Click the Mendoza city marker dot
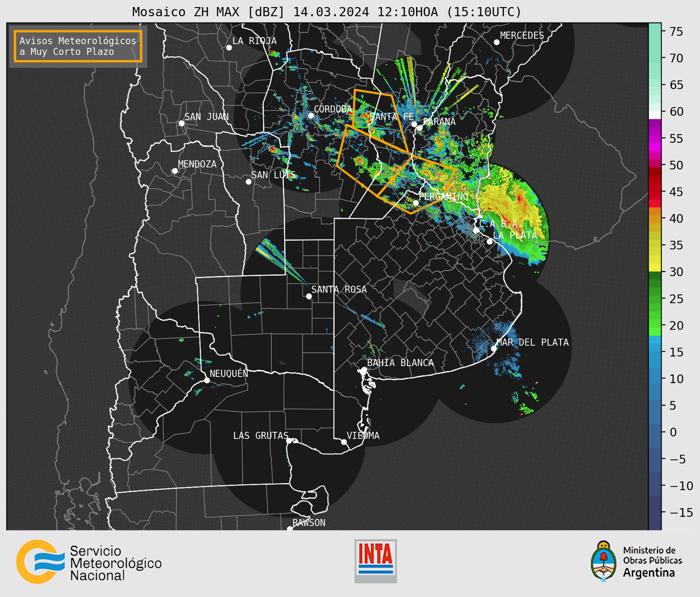The height and width of the screenshot is (597, 700). click(175, 171)
